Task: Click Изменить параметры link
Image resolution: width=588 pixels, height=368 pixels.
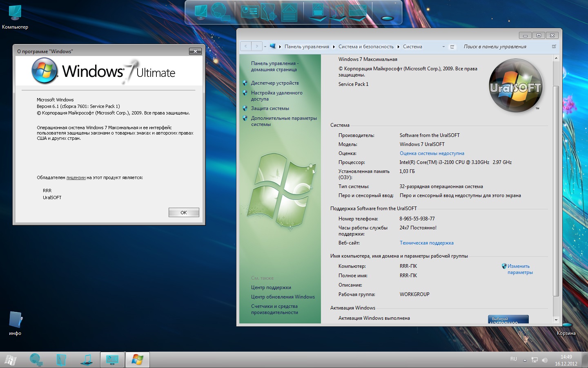Action: (x=520, y=269)
